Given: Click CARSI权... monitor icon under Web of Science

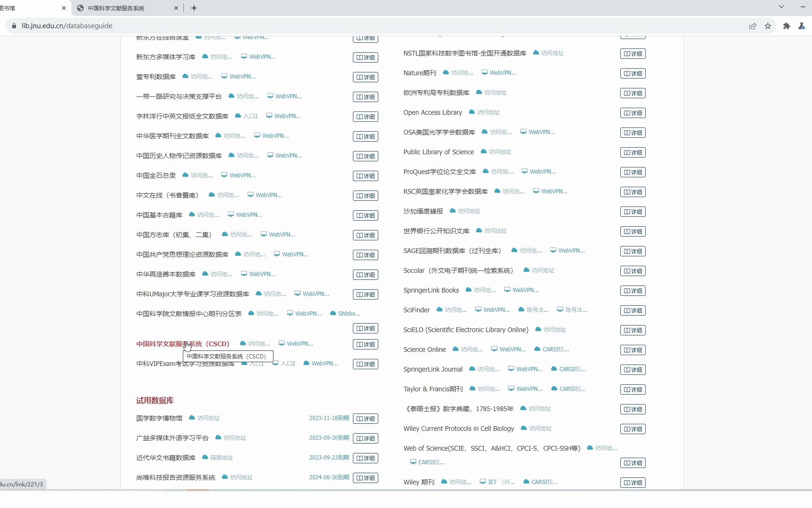Looking at the screenshot, I should [428, 462].
